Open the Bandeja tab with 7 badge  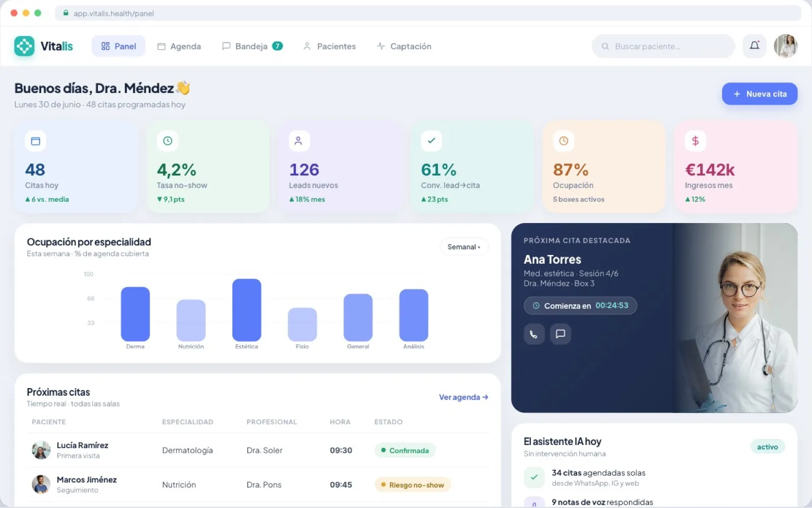pyautogui.click(x=252, y=46)
